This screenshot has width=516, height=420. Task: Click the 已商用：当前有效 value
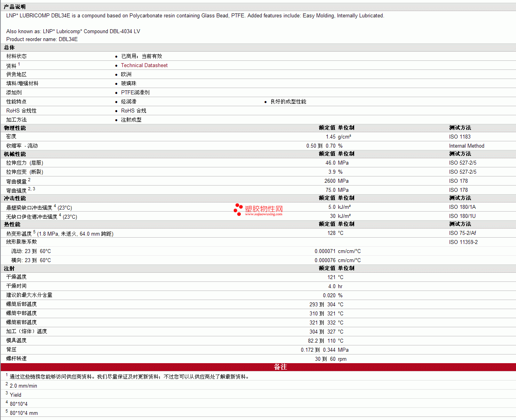click(141, 56)
